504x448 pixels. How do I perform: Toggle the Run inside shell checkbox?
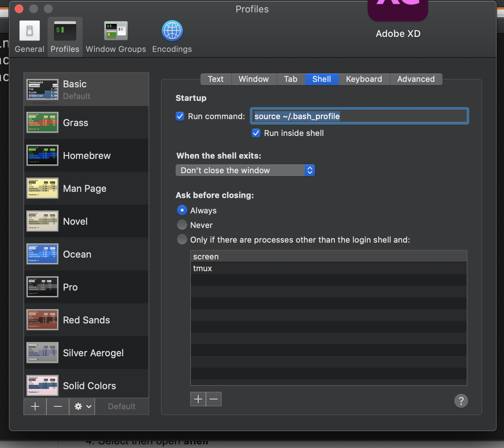256,133
